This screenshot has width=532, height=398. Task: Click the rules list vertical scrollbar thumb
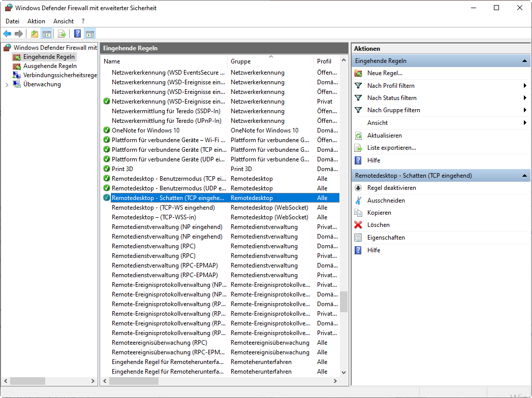[x=344, y=302]
